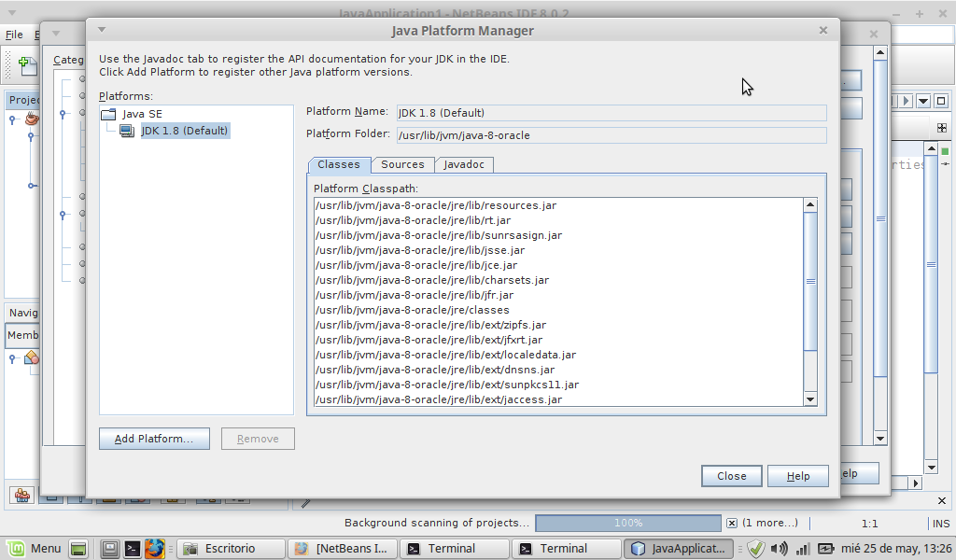
Task: Click the Help button in Platform Manager
Action: pos(797,476)
